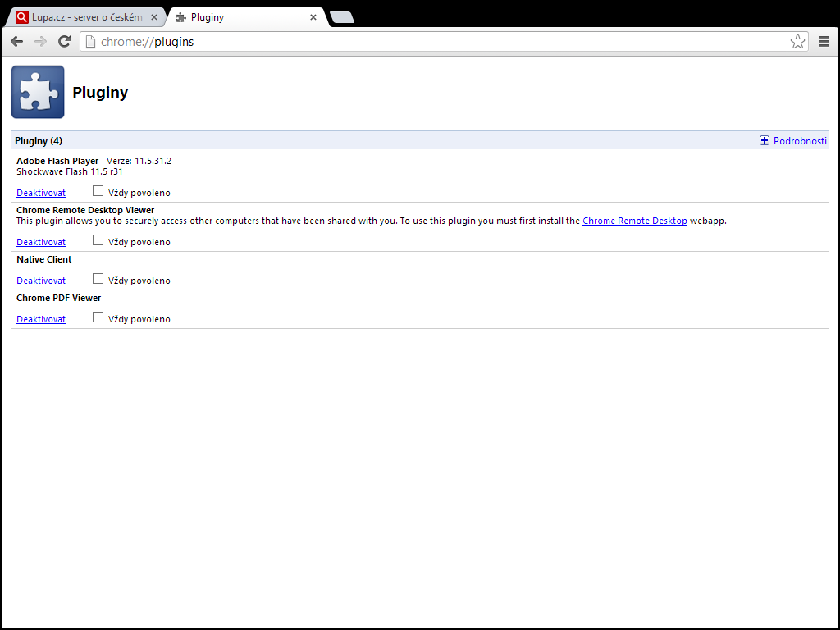
Task: Reload the current page
Action: coord(64,41)
